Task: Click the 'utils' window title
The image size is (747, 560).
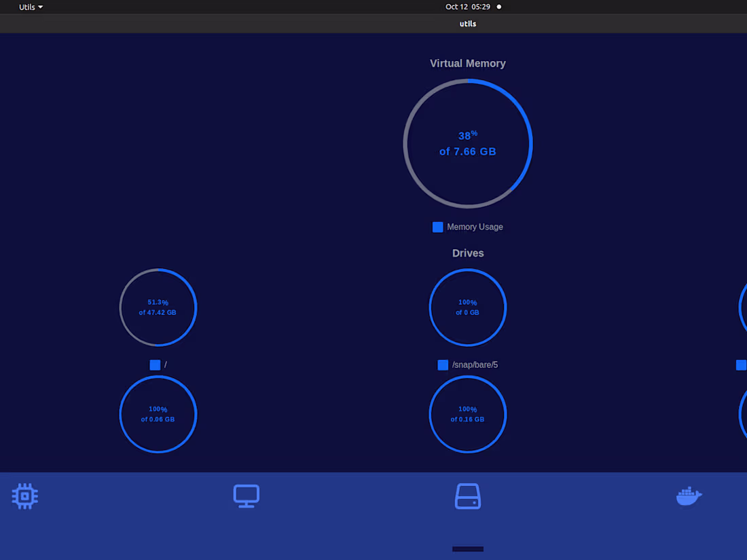Action: pos(468,23)
